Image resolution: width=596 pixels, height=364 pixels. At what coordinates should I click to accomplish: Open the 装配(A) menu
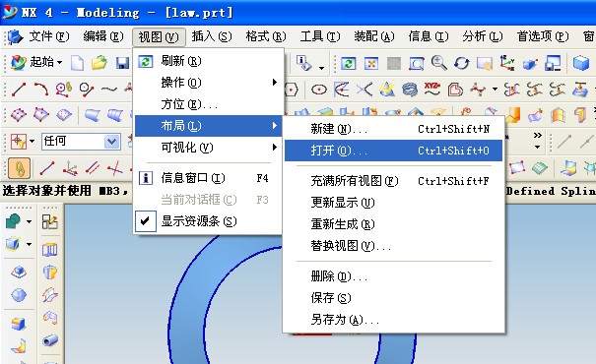374,36
